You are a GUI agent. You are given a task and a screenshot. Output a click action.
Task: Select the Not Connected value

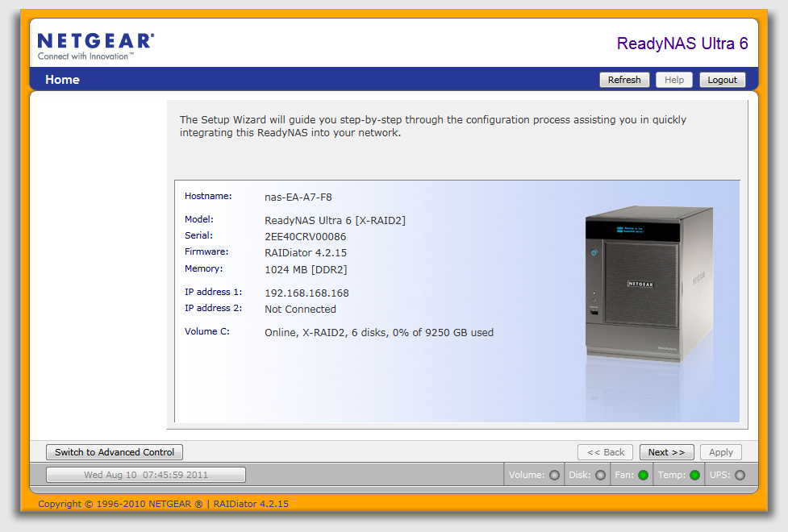click(x=300, y=310)
